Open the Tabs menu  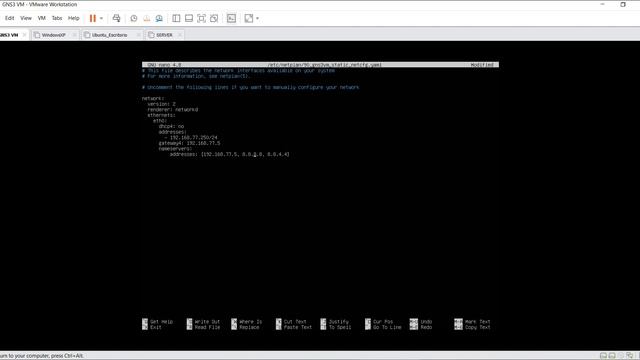[57, 18]
